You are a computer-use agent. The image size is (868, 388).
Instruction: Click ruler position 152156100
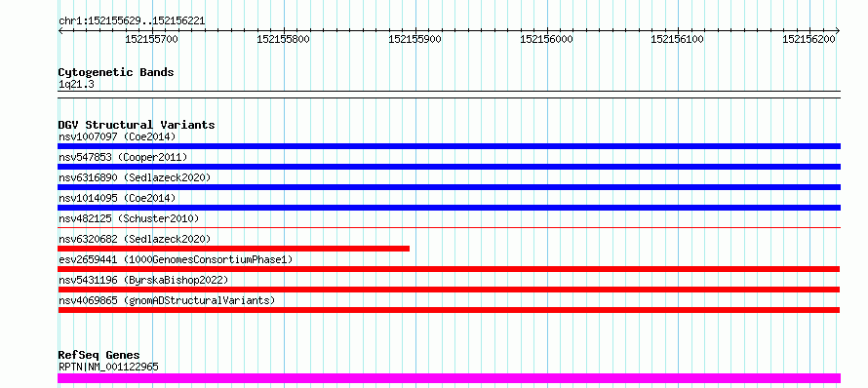click(x=678, y=39)
